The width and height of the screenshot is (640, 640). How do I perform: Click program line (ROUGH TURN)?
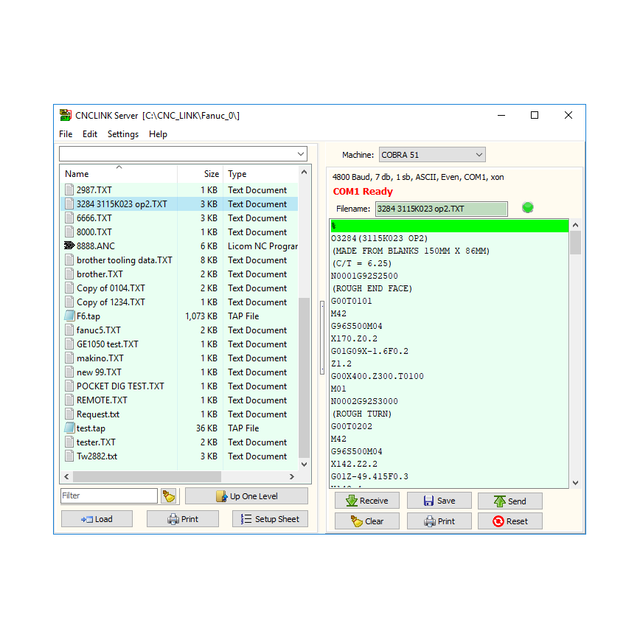click(x=362, y=414)
